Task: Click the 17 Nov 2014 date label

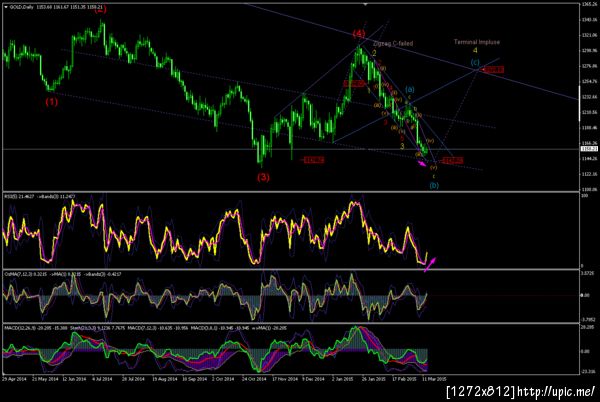Action: (285, 379)
